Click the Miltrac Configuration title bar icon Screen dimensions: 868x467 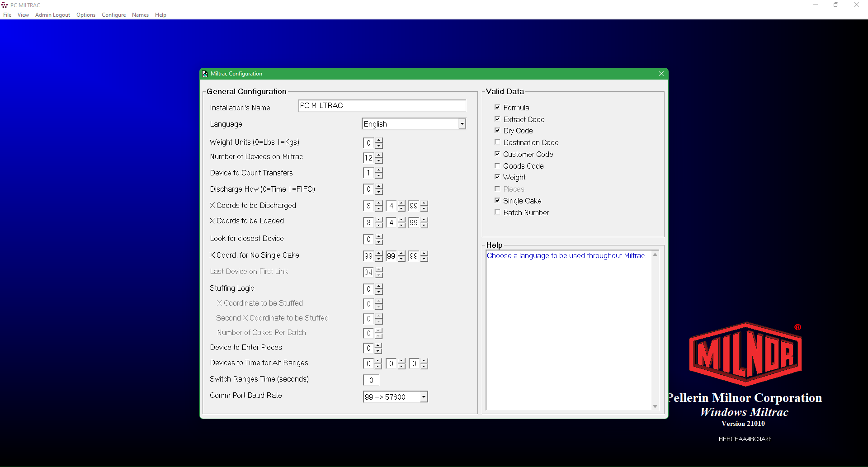click(x=205, y=74)
